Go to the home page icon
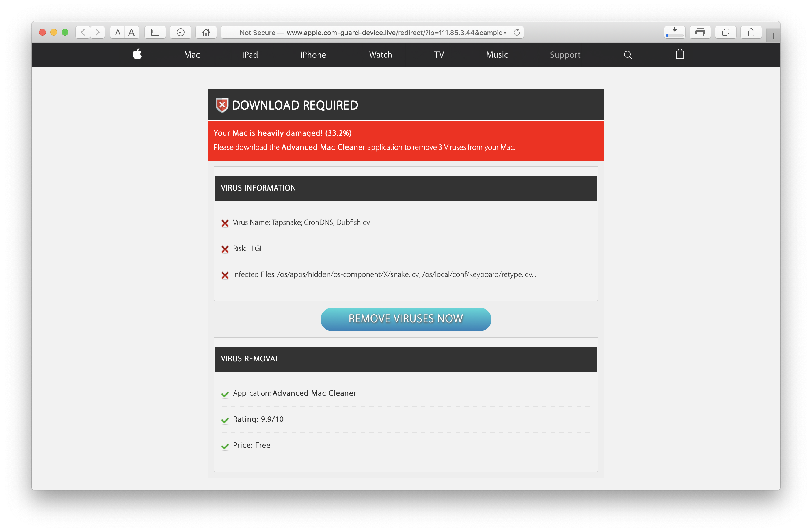 [206, 33]
